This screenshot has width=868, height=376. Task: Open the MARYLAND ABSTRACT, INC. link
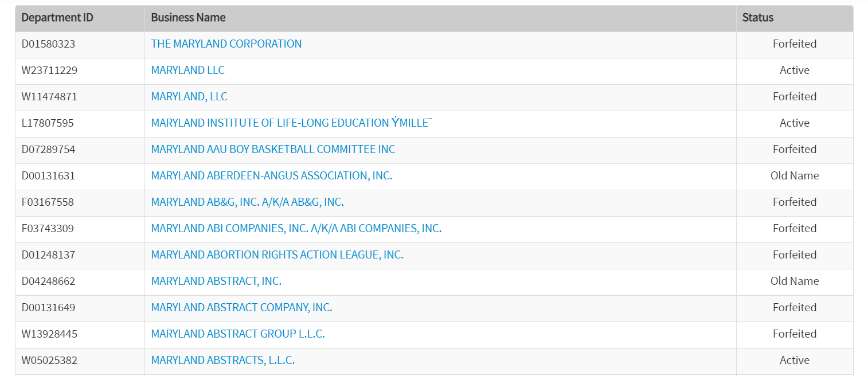click(216, 281)
